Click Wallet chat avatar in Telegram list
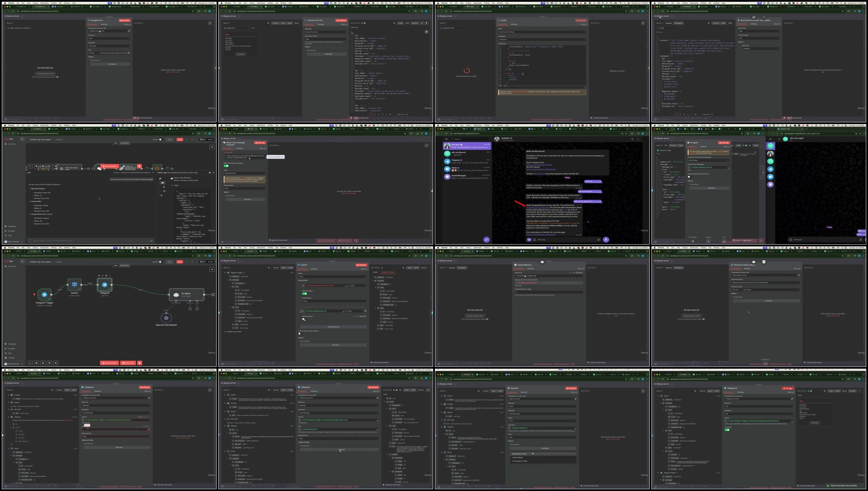The width and height of the screenshot is (868, 491). click(x=447, y=169)
